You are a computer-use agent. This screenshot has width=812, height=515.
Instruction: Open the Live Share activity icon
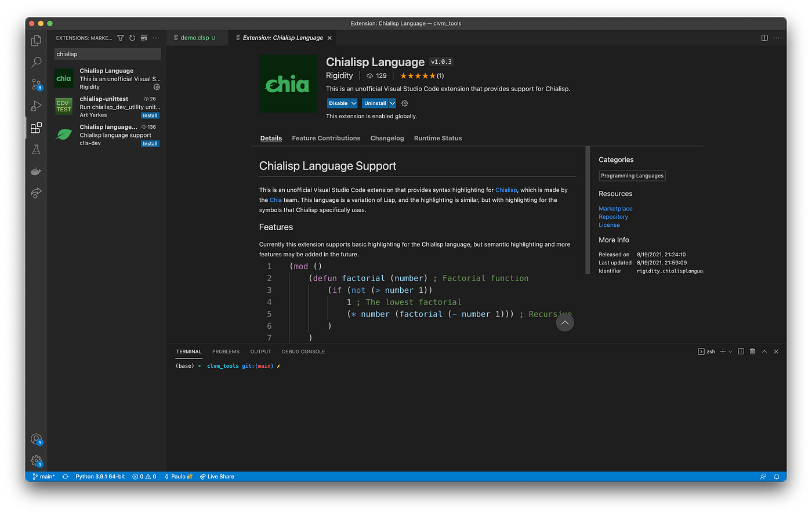click(x=36, y=193)
